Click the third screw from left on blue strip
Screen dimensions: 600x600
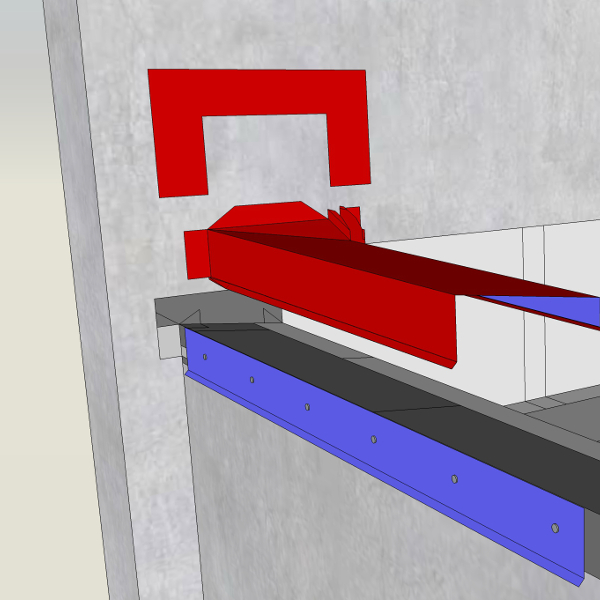coord(308,407)
